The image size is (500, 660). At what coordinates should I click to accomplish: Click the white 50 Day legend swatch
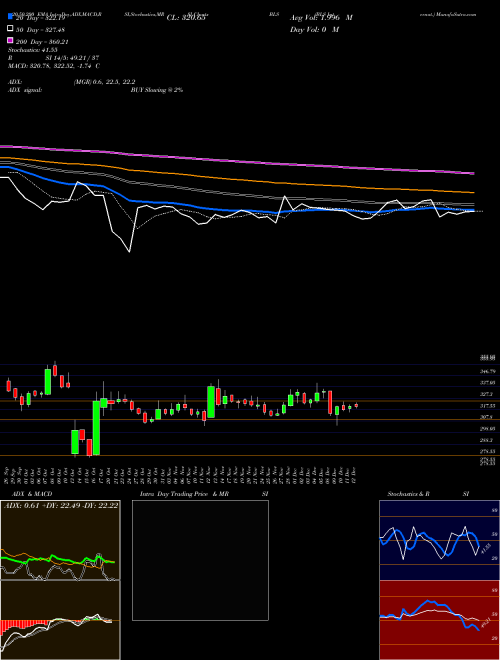[10, 29]
